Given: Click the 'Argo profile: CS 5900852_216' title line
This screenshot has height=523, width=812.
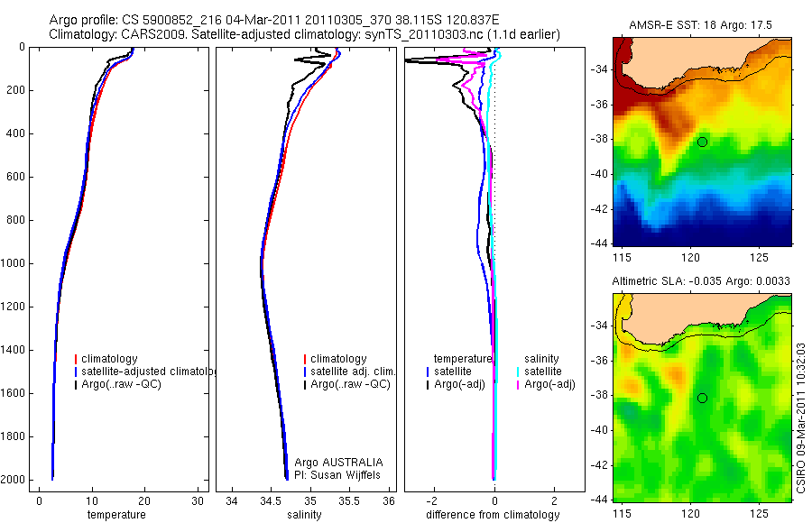Looking at the screenshot, I should point(274,20).
